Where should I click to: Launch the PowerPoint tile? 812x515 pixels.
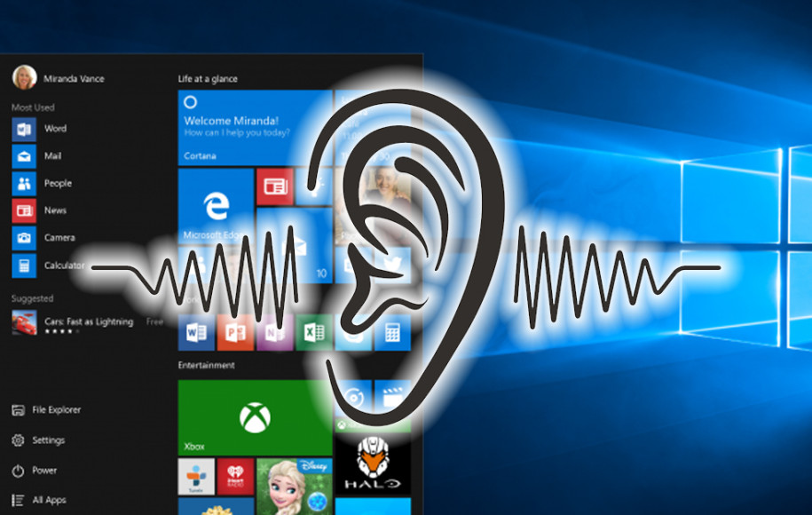[x=236, y=332]
